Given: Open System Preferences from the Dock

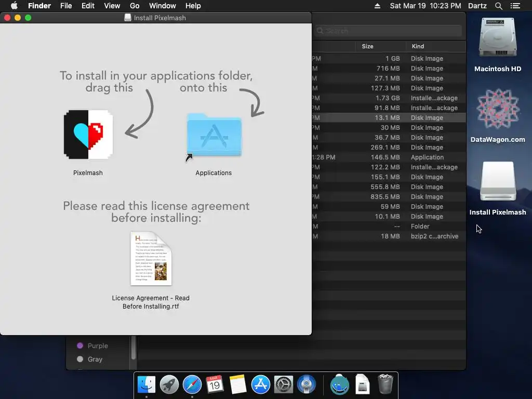Looking at the screenshot, I should click(283, 384).
